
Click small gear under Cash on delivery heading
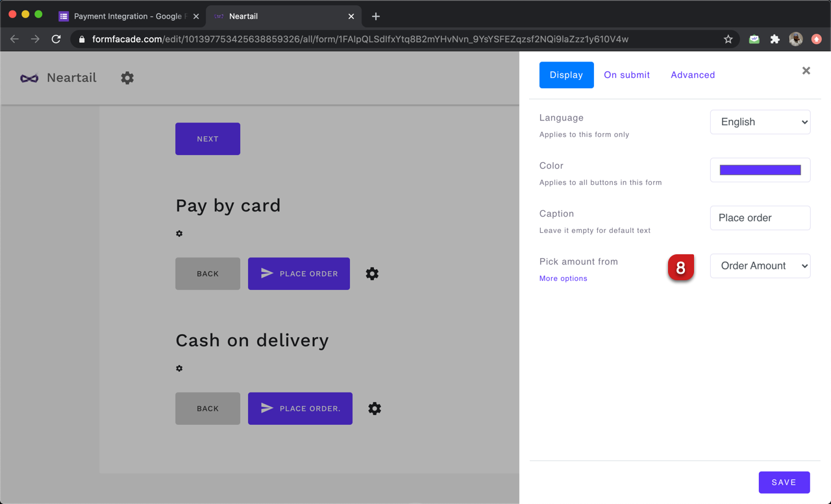179,368
